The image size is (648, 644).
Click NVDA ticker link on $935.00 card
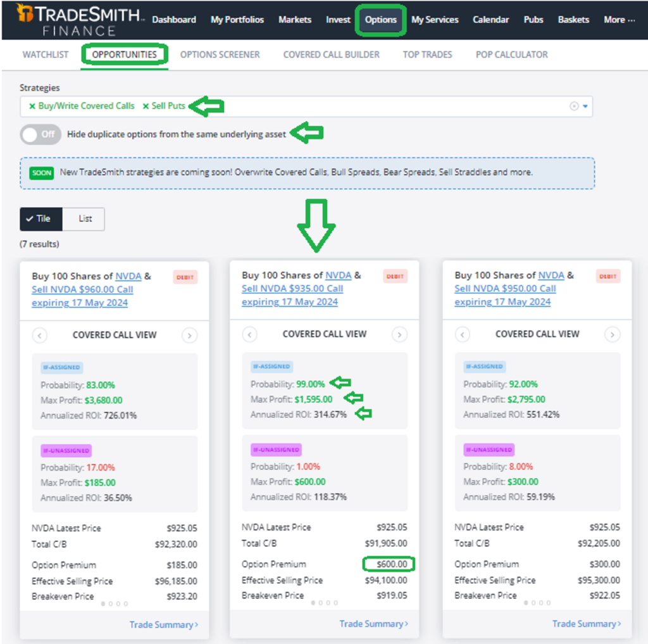coord(338,275)
